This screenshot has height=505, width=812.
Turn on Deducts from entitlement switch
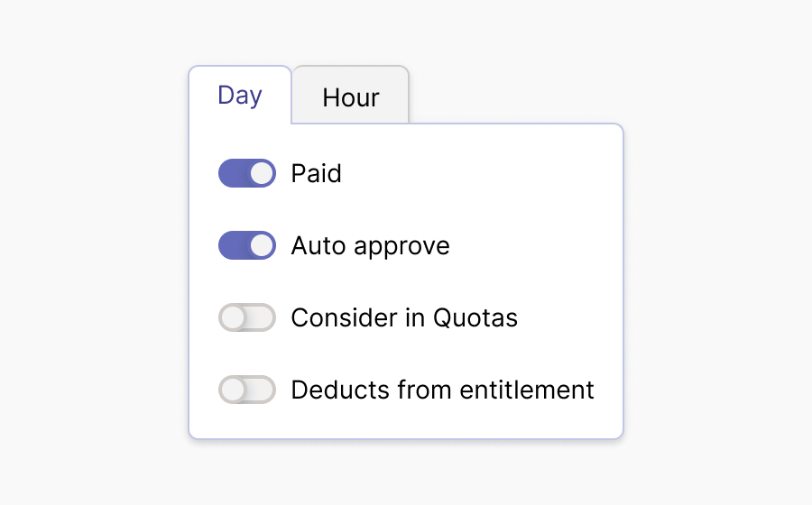[246, 390]
